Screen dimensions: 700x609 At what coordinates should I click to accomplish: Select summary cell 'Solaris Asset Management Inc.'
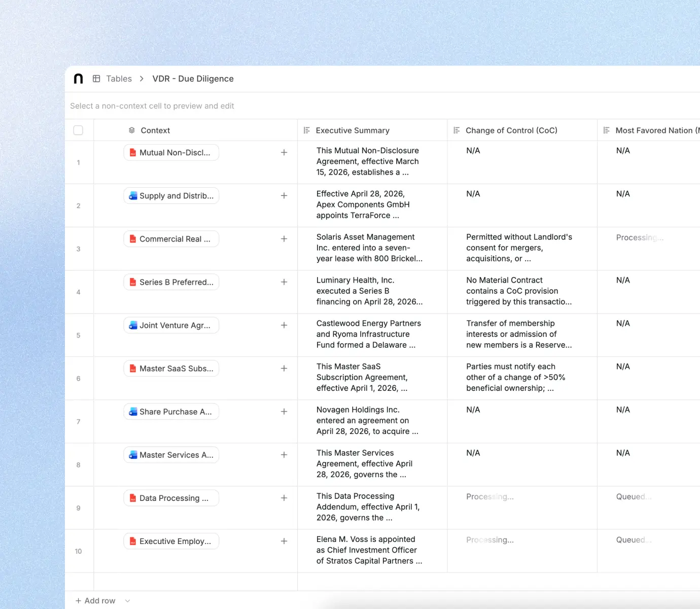(x=372, y=248)
